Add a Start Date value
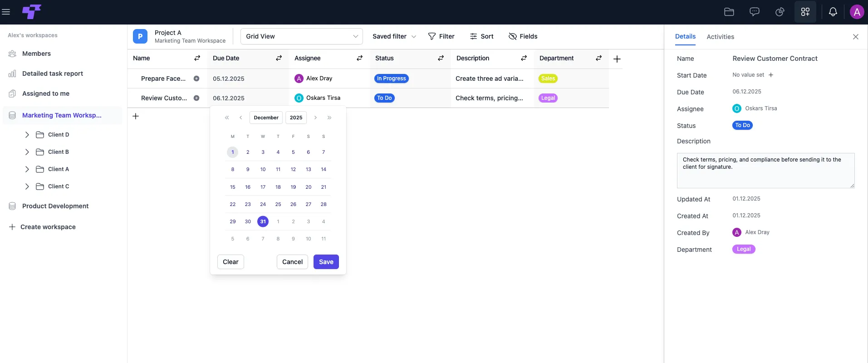This screenshot has width=868, height=363. (x=770, y=75)
